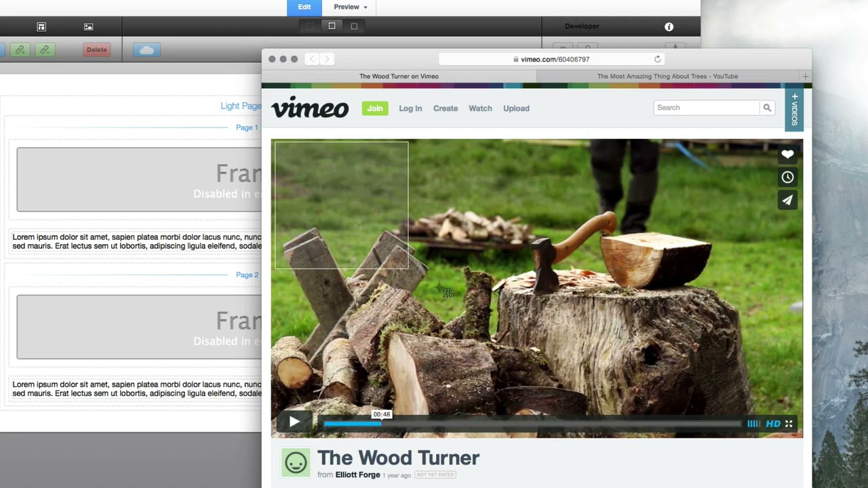Click the Light Page heading in editor
This screenshot has width=868, height=488.
pos(241,106)
